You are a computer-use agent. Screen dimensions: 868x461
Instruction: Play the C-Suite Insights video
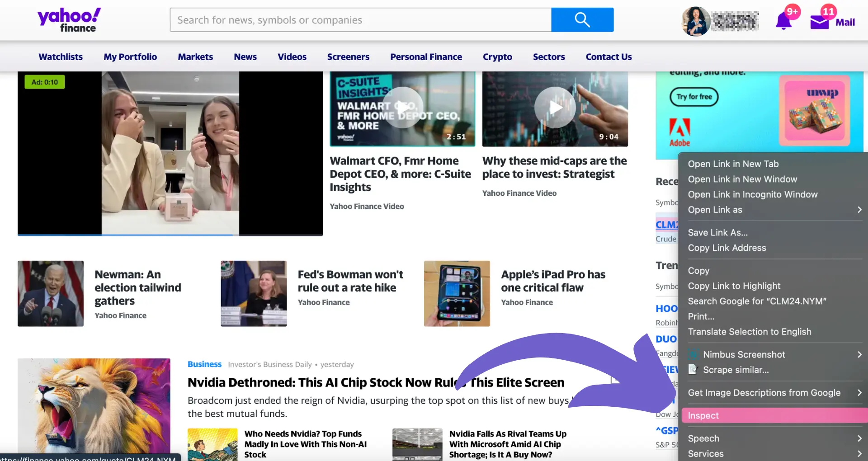pos(402,108)
